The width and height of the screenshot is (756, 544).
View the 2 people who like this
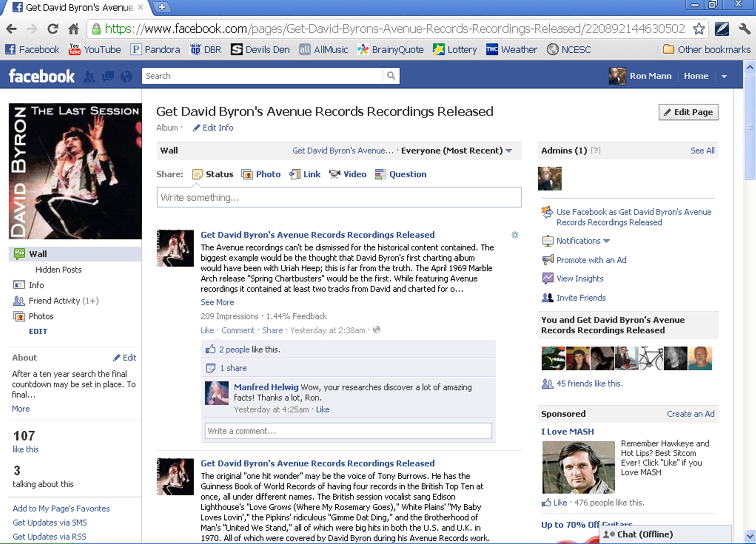pos(234,350)
